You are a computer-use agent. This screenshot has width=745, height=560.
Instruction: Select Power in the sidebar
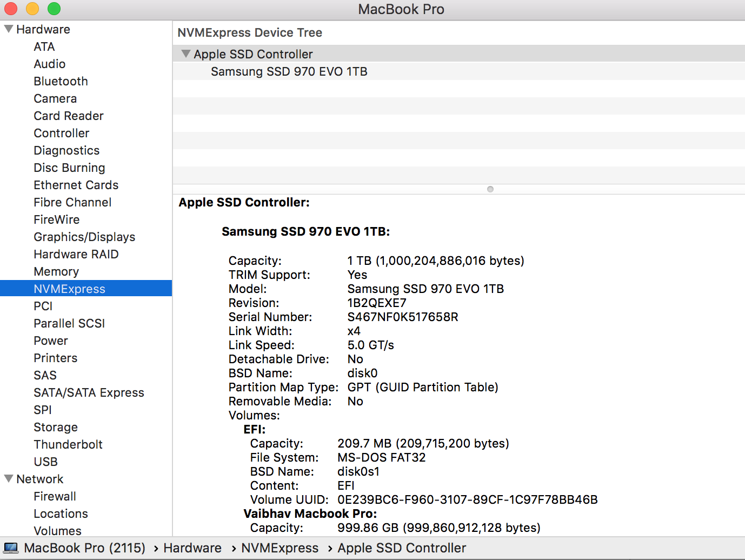[x=51, y=341]
